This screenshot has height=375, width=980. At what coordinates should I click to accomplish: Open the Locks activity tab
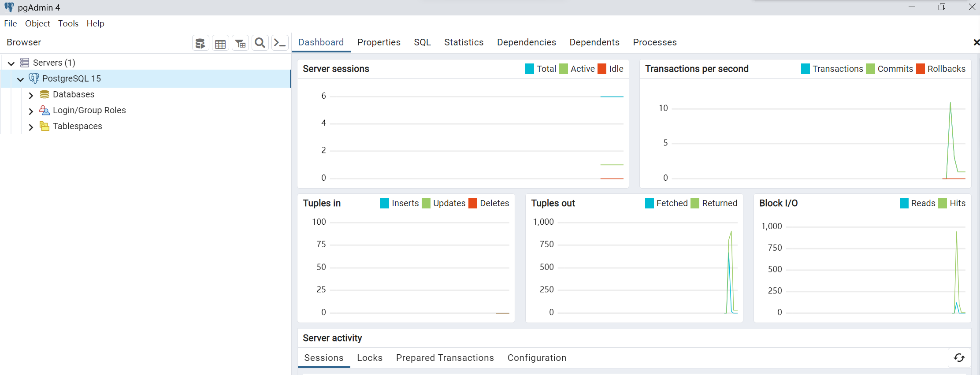click(369, 358)
